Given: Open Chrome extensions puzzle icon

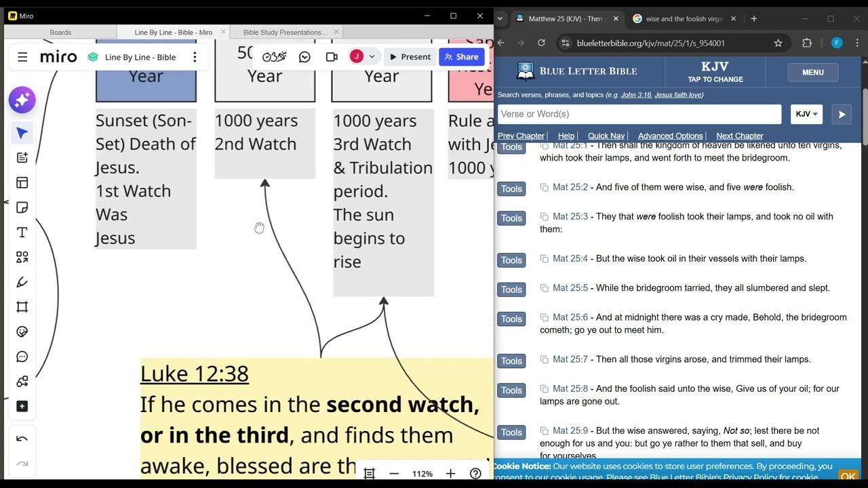Looking at the screenshot, I should pos(807,43).
